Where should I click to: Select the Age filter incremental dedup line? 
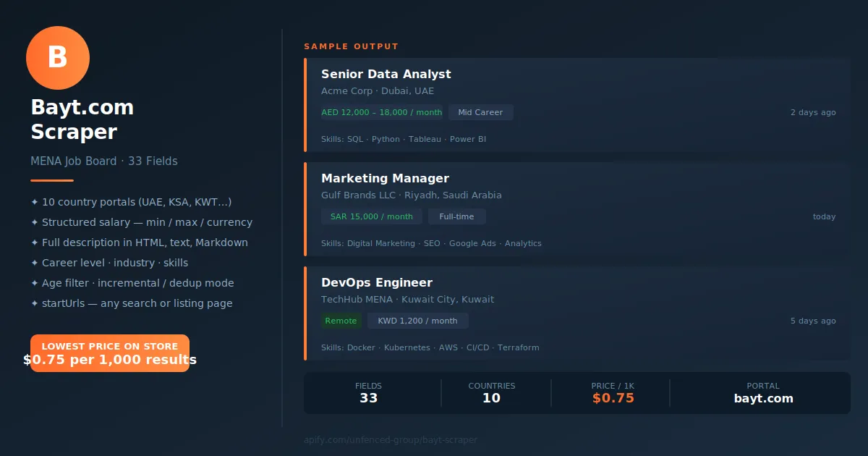[x=132, y=283]
